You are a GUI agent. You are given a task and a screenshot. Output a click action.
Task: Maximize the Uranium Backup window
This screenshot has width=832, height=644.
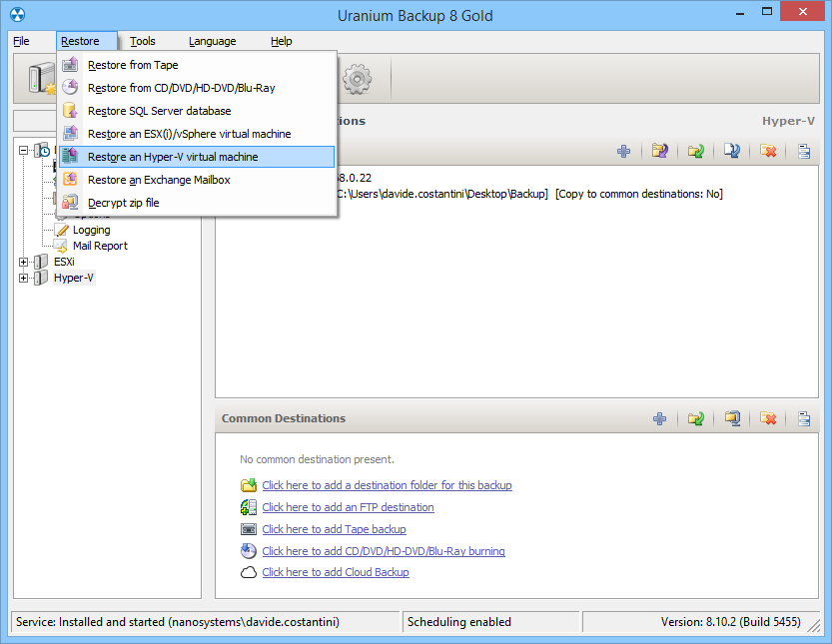pos(767,12)
